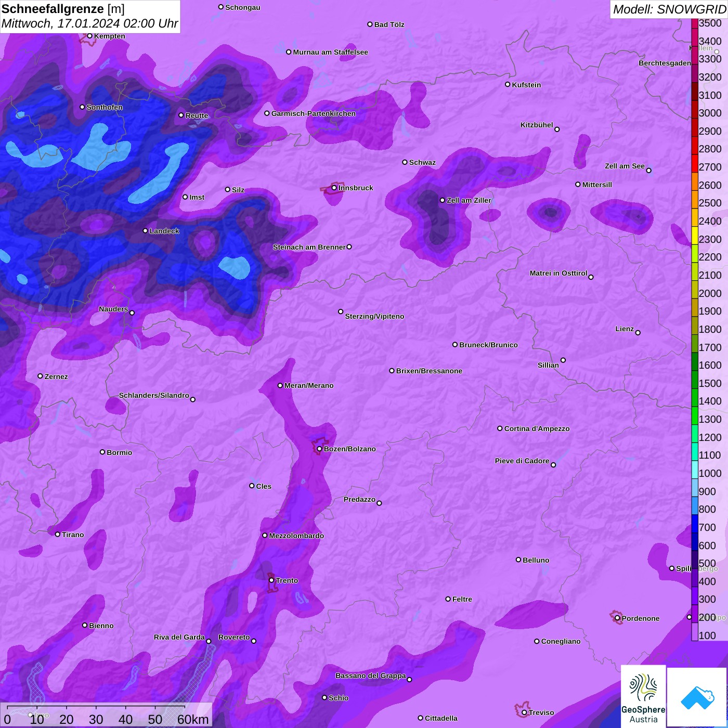Screen dimensions: 728x728
Task: Click the Belluno location dot
Action: [x=518, y=560]
